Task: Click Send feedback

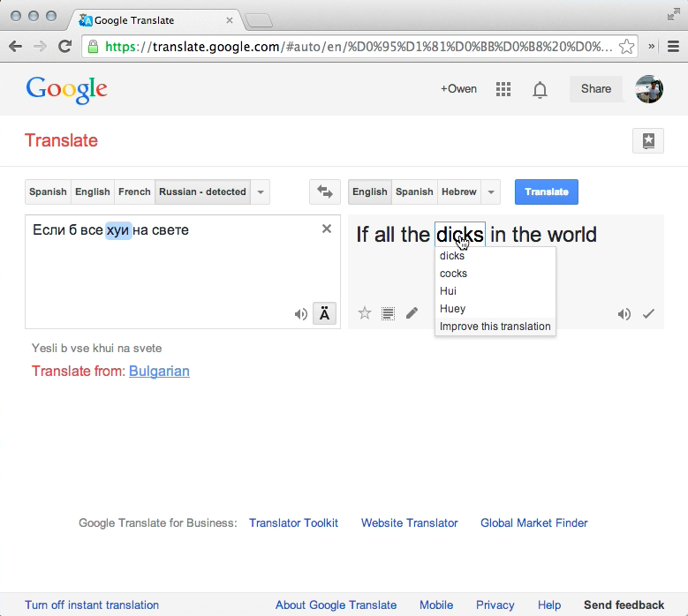Action: pyautogui.click(x=624, y=605)
